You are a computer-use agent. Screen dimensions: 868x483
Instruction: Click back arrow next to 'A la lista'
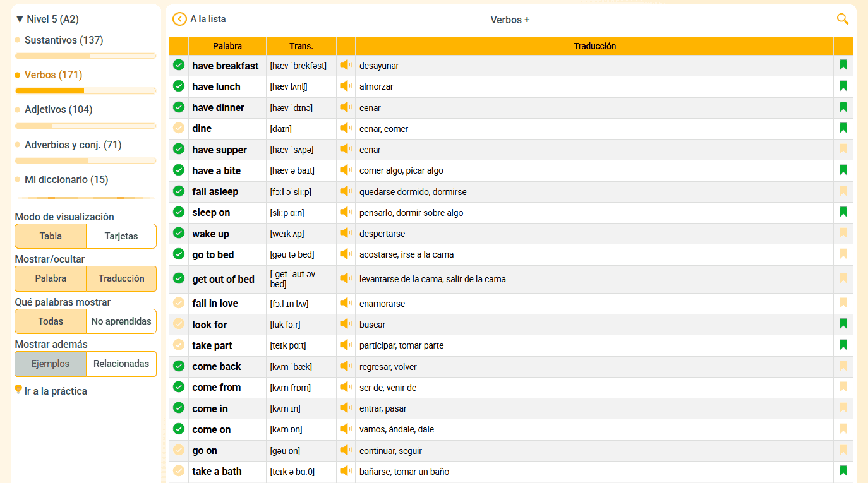coord(179,20)
